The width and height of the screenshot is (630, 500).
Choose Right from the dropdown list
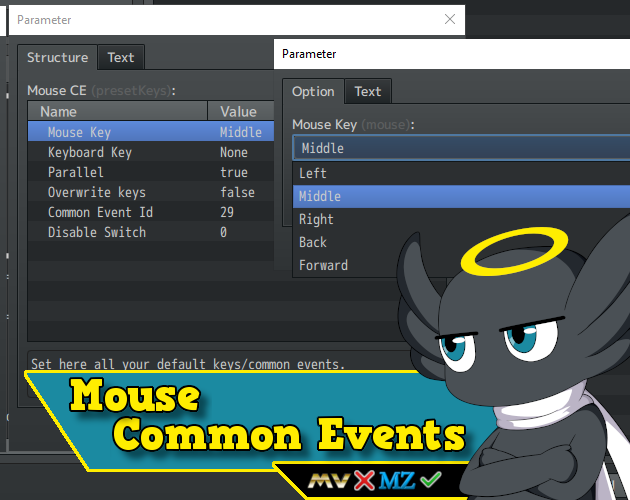point(461,219)
